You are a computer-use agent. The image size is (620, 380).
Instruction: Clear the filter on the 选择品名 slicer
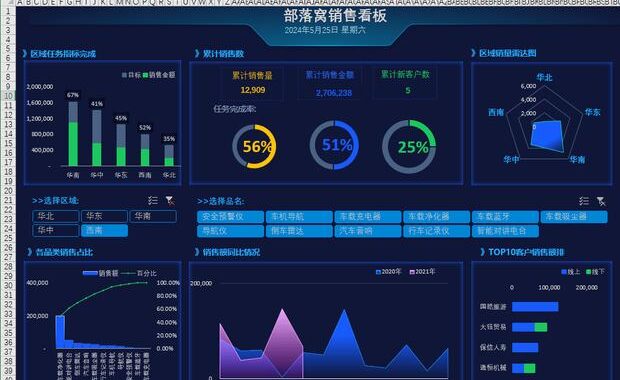[x=601, y=201]
